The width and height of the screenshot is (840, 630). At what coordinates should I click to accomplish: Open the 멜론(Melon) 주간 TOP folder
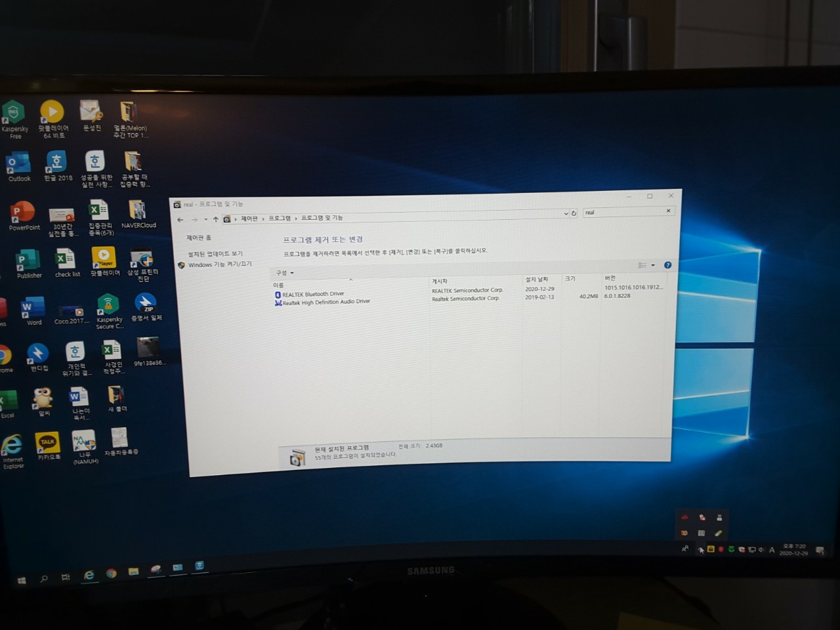coord(130,119)
